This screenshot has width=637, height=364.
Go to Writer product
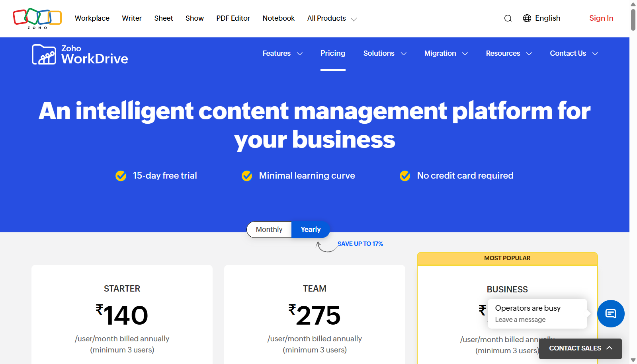132,18
